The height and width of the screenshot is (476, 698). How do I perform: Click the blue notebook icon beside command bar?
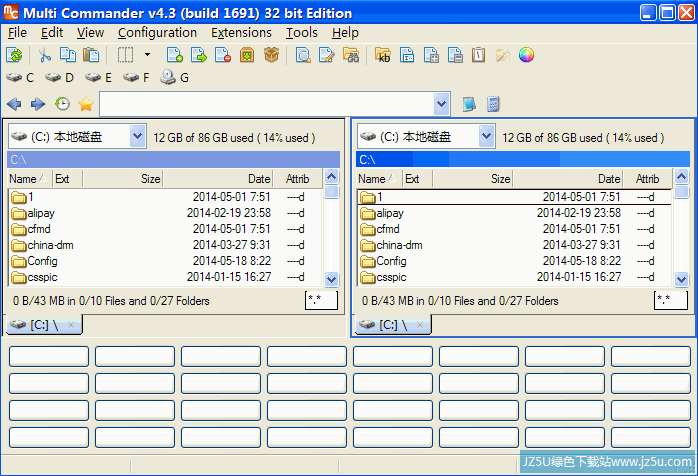click(x=469, y=104)
